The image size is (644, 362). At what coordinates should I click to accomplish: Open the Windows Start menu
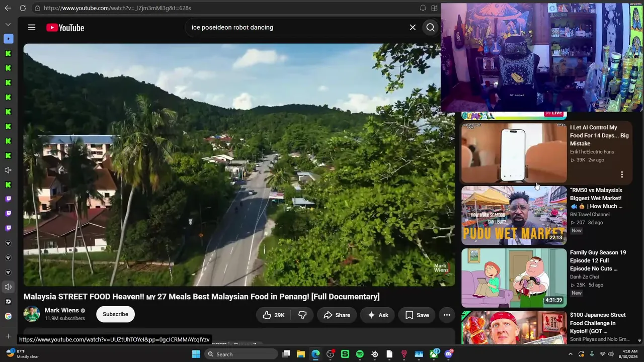196,354
